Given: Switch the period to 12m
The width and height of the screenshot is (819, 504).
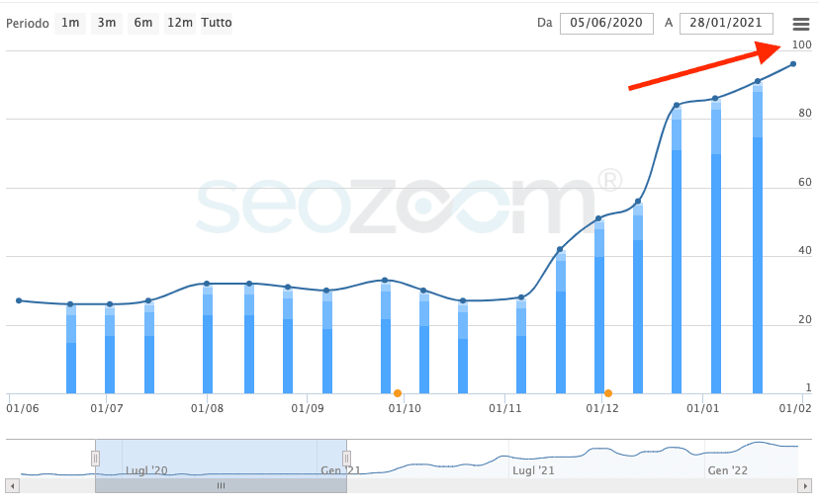Looking at the screenshot, I should pyautogui.click(x=179, y=23).
